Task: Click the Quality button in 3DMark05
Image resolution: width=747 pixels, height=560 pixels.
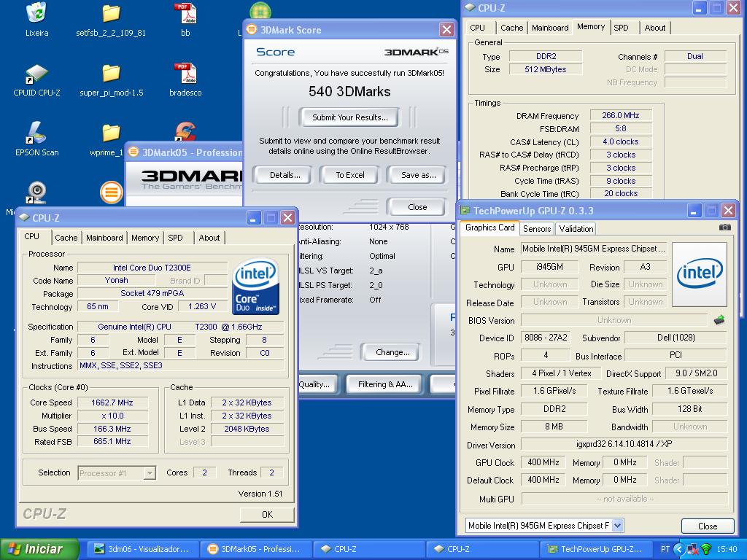Action: coord(317,384)
